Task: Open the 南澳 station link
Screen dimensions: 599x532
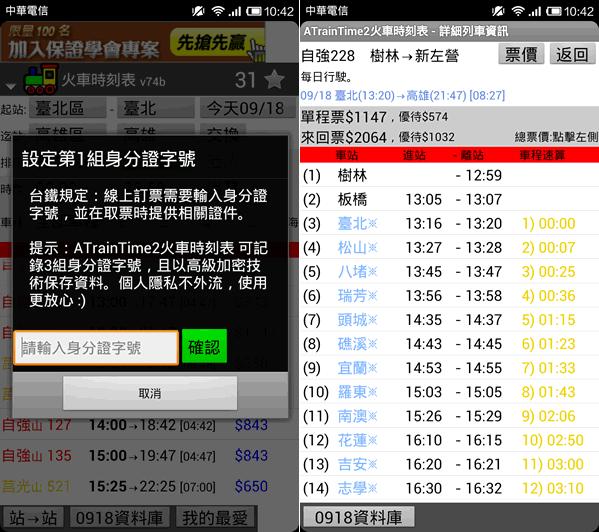Action: (357, 416)
